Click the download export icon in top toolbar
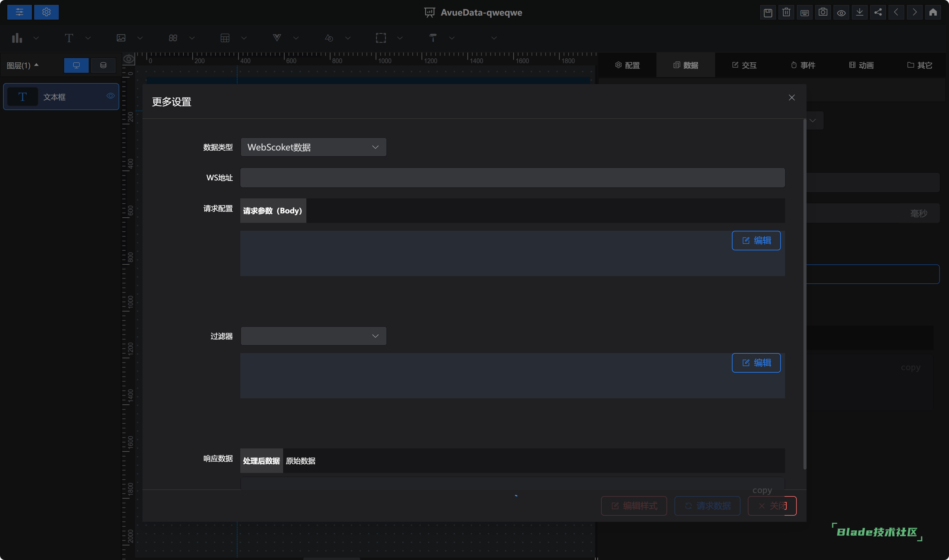This screenshot has width=949, height=560. [859, 13]
